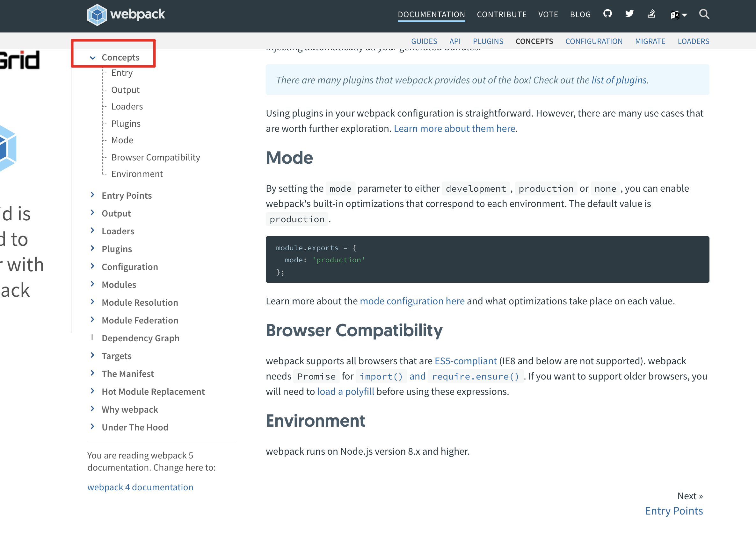Select Dependency Graph in the sidebar
Image resolution: width=756 pixels, height=540 pixels.
pyautogui.click(x=141, y=338)
